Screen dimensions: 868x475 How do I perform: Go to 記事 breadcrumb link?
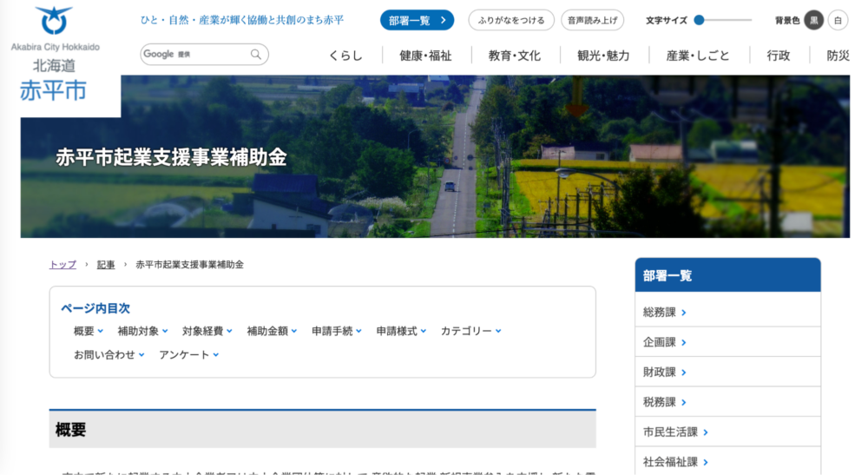pos(106,265)
